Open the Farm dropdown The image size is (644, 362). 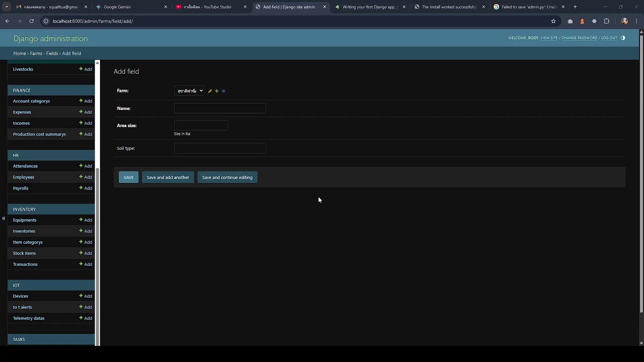coord(189,91)
